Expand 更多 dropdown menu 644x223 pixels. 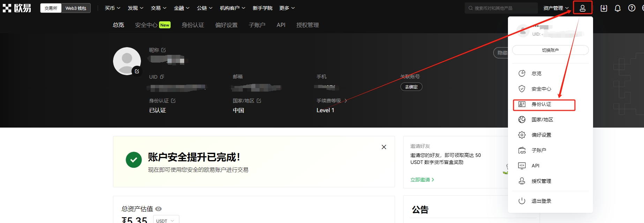(x=287, y=8)
